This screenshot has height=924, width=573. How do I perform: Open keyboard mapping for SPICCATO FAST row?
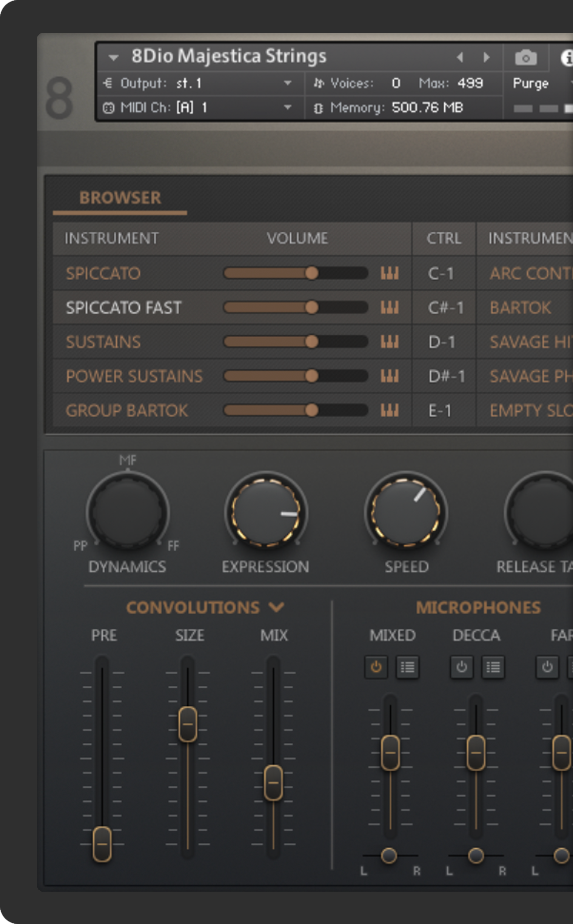[x=389, y=307]
